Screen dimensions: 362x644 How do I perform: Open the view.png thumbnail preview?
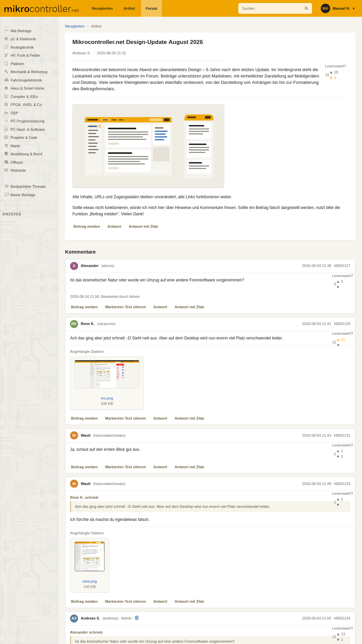pyautogui.click(x=89, y=556)
